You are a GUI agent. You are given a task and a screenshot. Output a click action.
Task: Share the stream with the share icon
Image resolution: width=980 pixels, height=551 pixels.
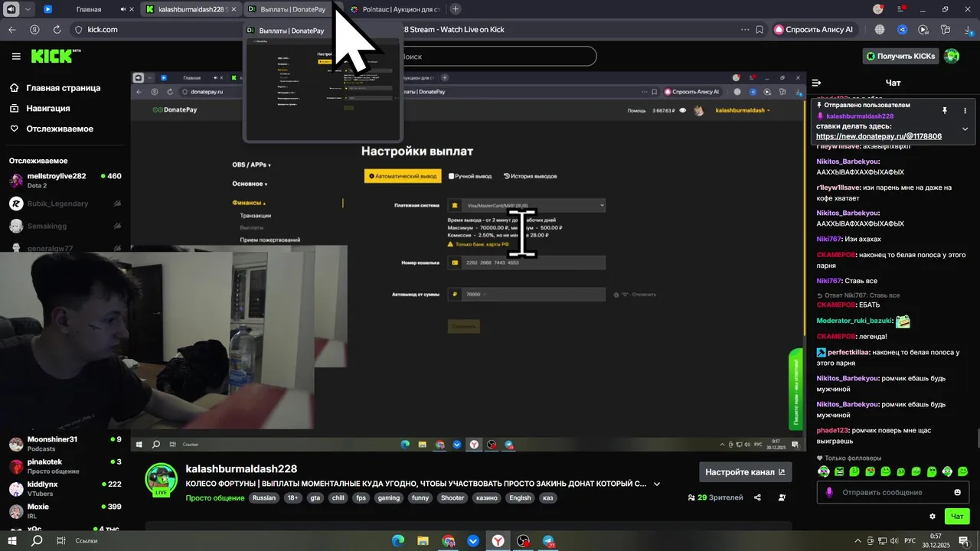coord(757,497)
